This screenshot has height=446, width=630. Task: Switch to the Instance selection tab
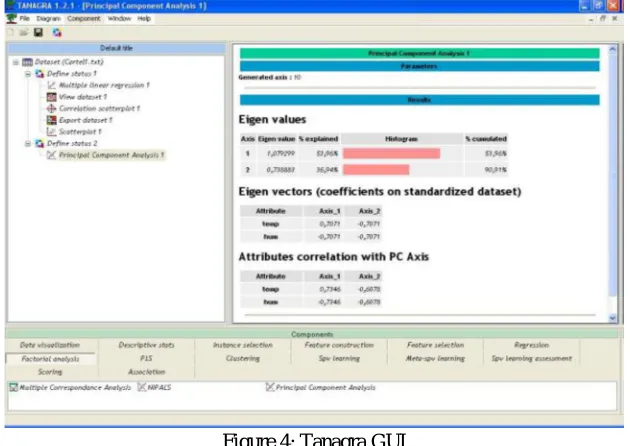coord(243,345)
